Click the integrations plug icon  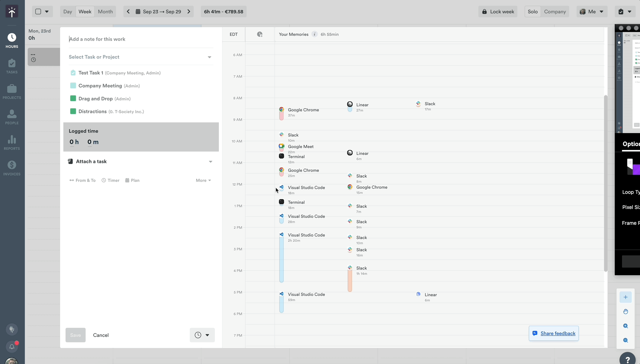point(12,329)
